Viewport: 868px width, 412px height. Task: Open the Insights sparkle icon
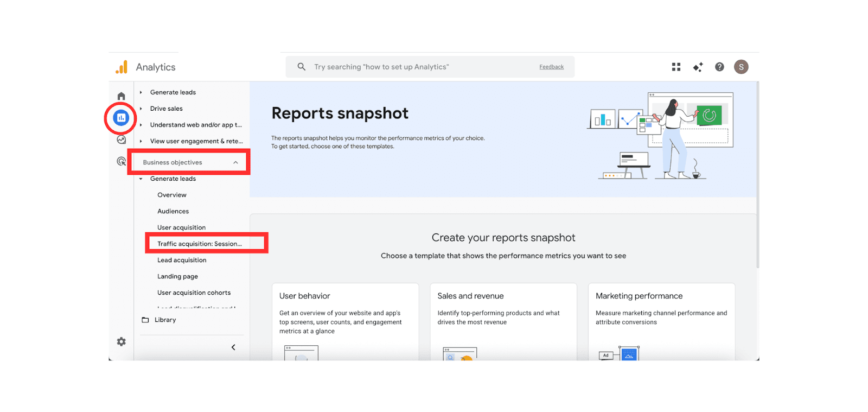tap(698, 67)
